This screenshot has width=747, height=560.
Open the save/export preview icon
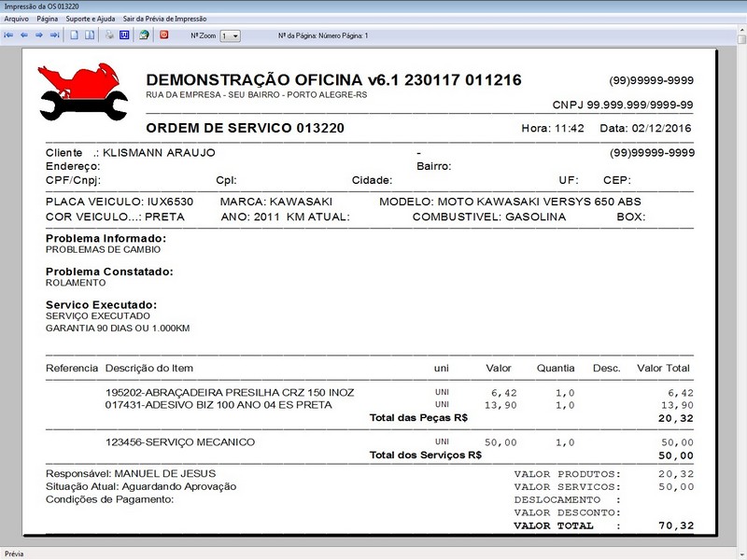point(145,35)
